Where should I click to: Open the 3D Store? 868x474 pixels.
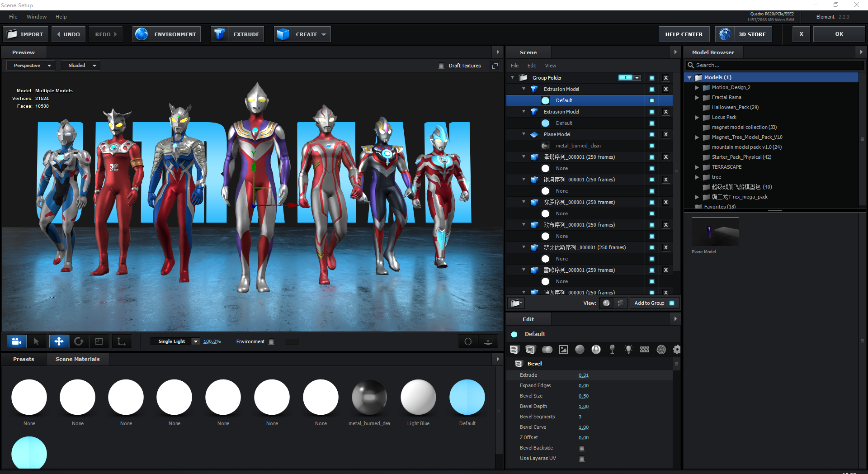[x=744, y=34]
